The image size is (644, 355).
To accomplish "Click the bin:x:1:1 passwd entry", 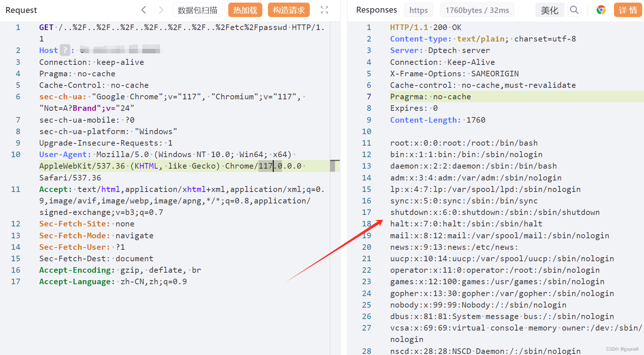I will point(466,154).
